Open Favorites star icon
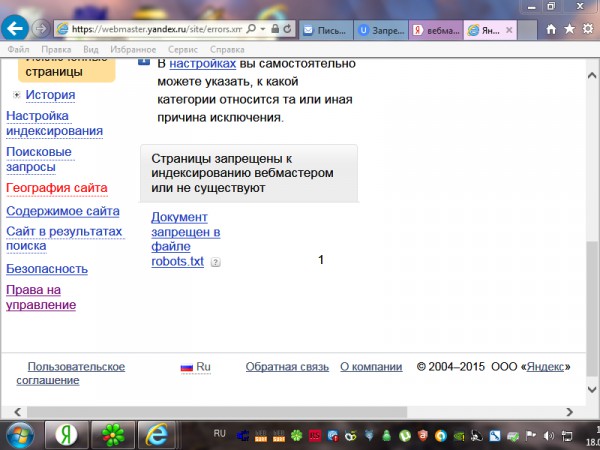Screen dimensions: 600x450 570,29
